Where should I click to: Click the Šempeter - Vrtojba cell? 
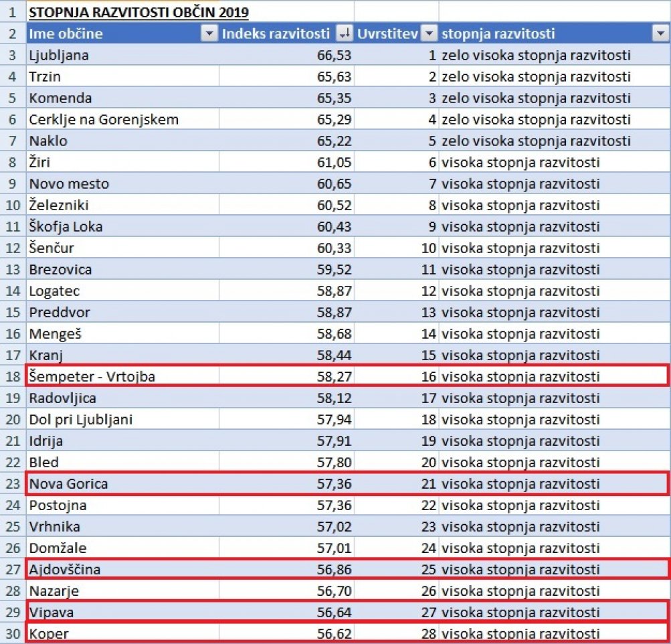pos(123,376)
